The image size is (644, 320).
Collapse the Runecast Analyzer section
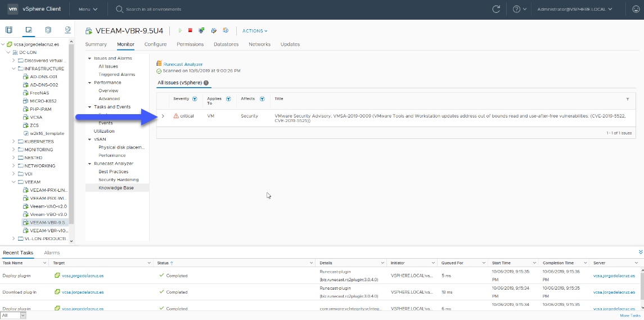(x=89, y=164)
